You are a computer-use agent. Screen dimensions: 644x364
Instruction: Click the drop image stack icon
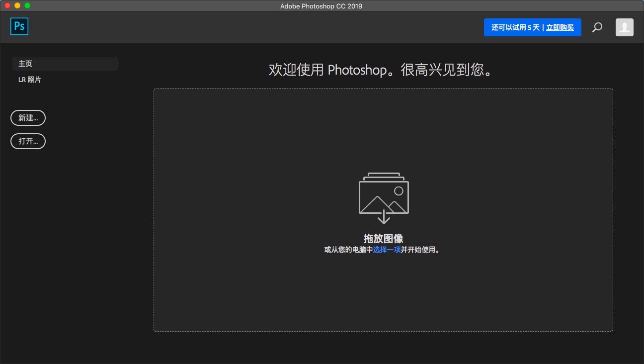[384, 198]
